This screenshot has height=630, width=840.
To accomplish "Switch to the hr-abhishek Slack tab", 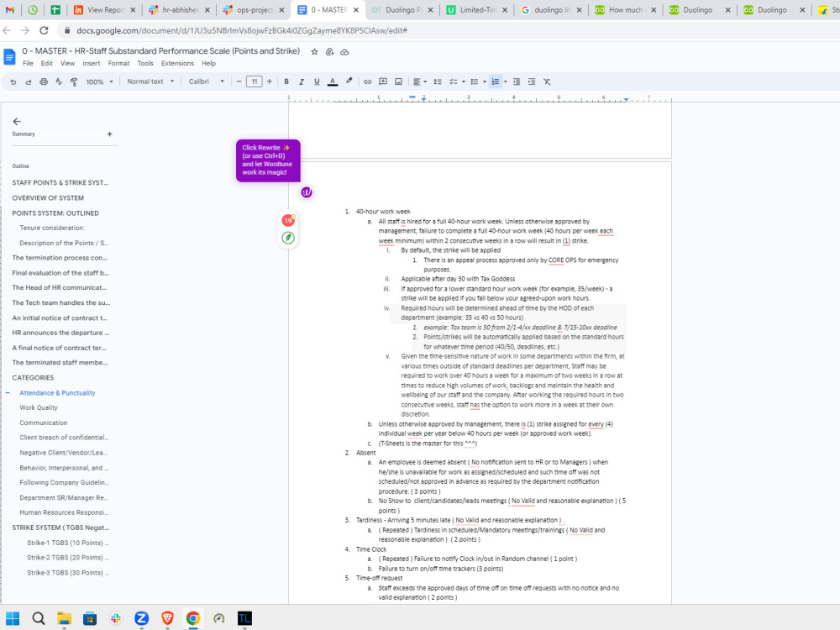I will pyautogui.click(x=180, y=10).
